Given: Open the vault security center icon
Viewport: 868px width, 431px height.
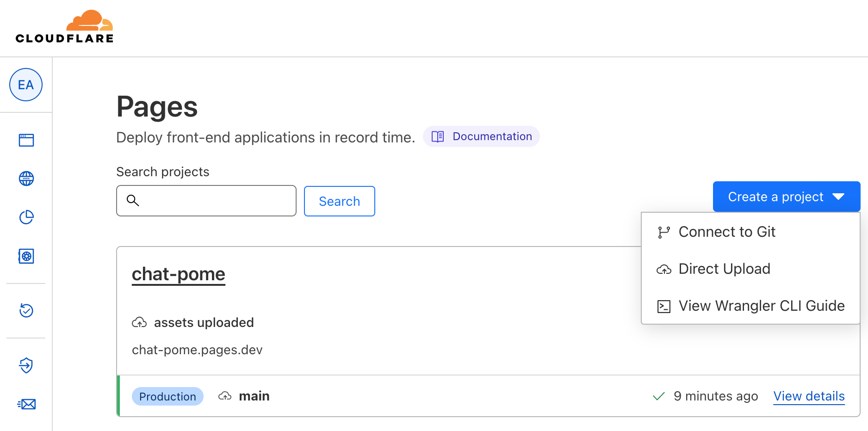Looking at the screenshot, I should click(26, 256).
